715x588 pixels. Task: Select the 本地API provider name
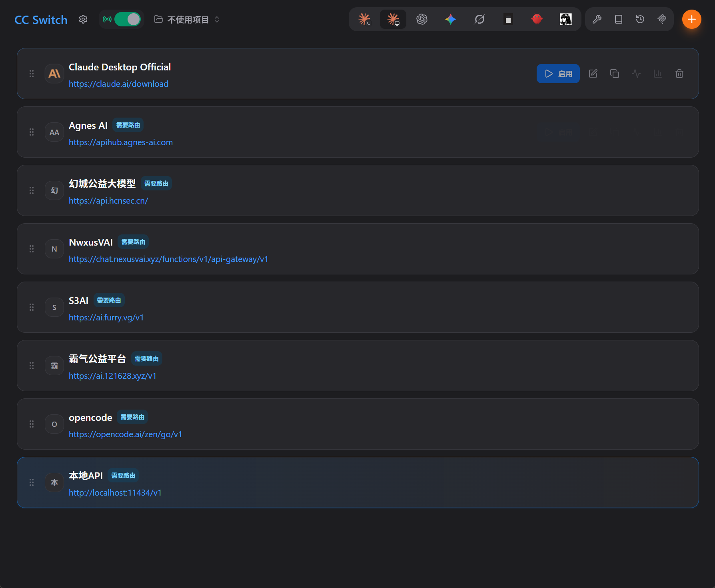pos(86,476)
